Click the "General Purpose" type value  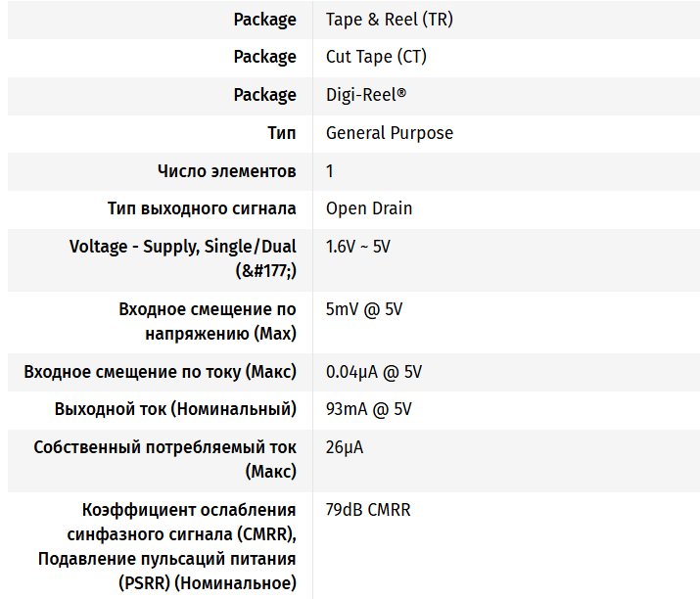pyautogui.click(x=390, y=133)
